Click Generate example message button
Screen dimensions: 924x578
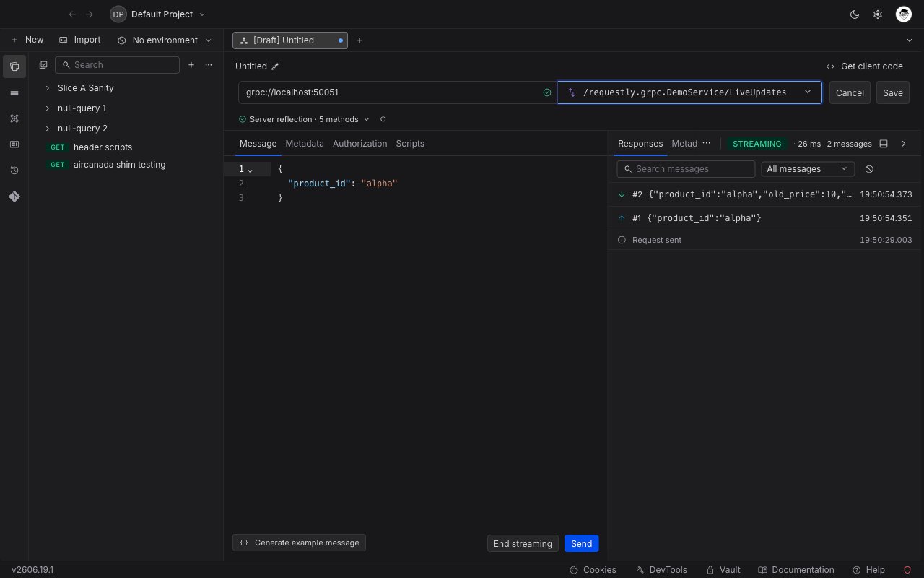(x=299, y=543)
